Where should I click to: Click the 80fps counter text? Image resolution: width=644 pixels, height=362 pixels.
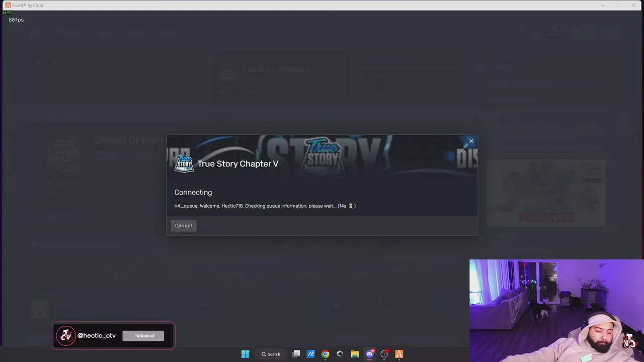coord(16,20)
